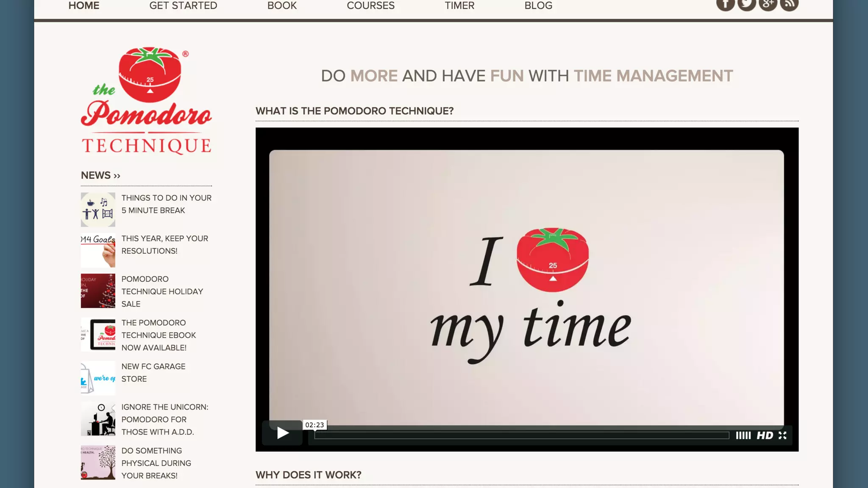Enter video fullscreen mode

pyautogui.click(x=782, y=435)
